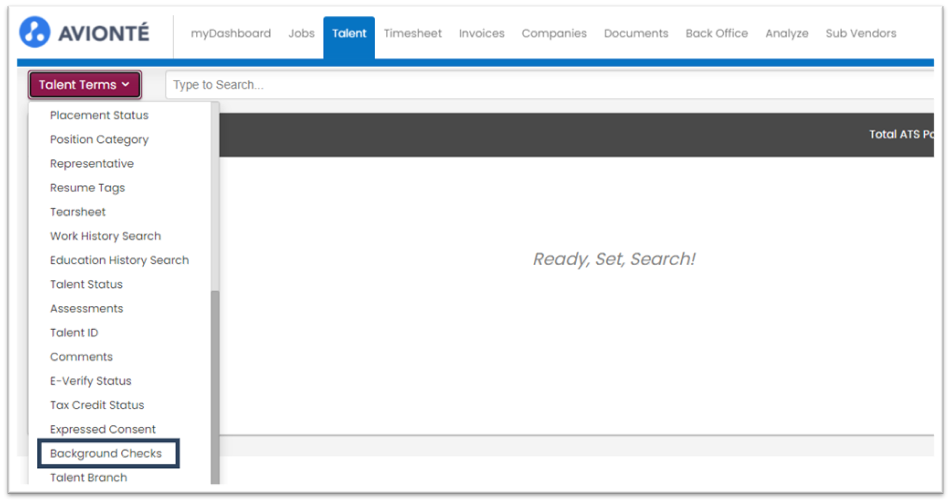Expand the Talent Terms dropdown
Screen dimensions: 951x503
[84, 85]
